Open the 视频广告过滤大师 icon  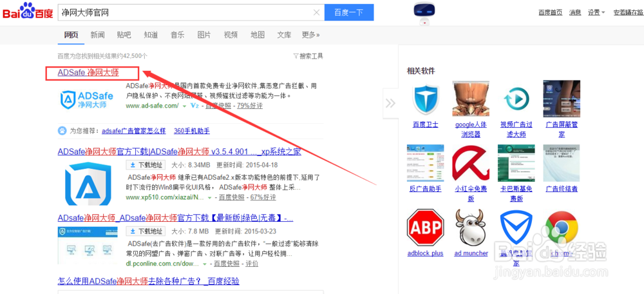click(516, 99)
